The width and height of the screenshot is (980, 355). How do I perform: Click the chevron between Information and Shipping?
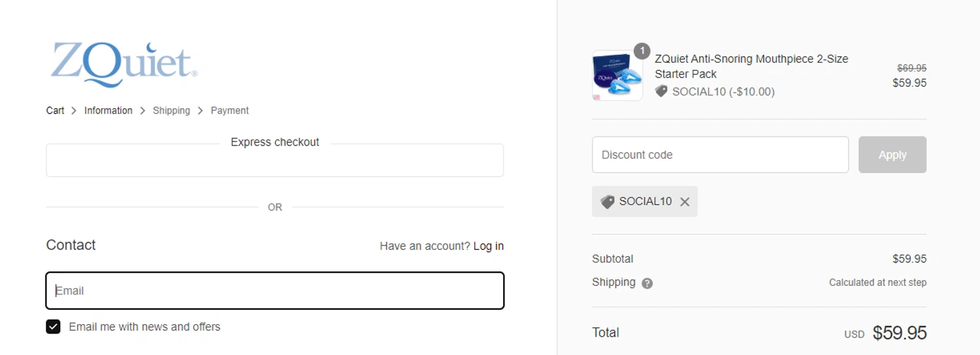click(x=142, y=111)
